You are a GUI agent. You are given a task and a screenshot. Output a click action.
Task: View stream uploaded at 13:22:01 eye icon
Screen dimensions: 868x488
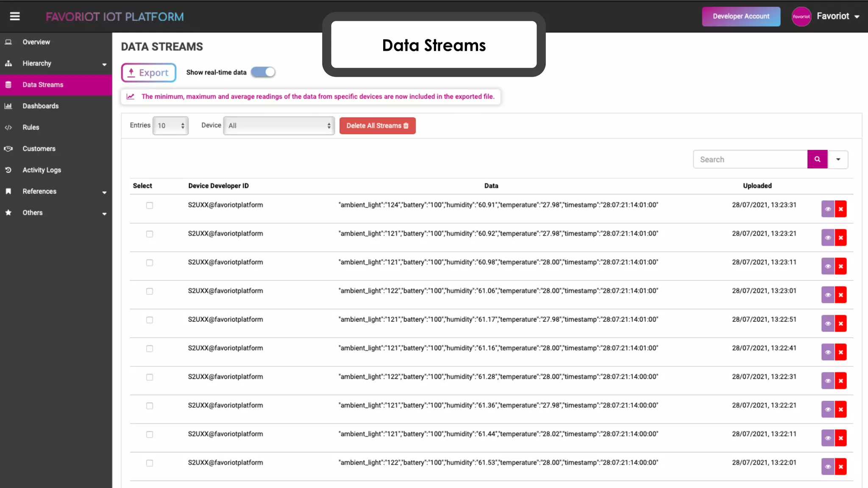click(828, 467)
